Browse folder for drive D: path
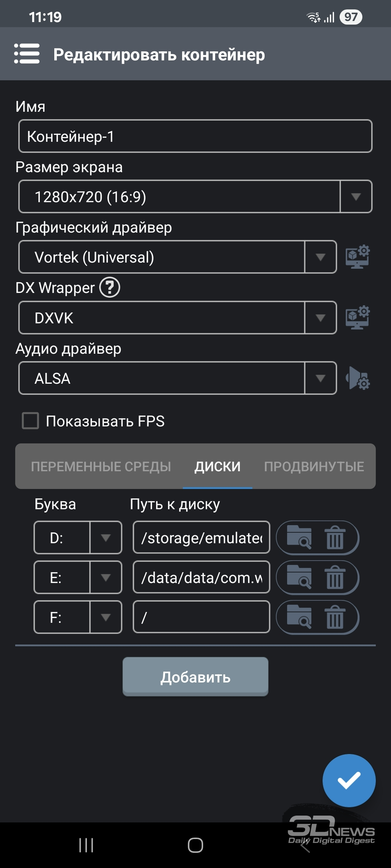This screenshot has height=868, width=391. (x=299, y=538)
